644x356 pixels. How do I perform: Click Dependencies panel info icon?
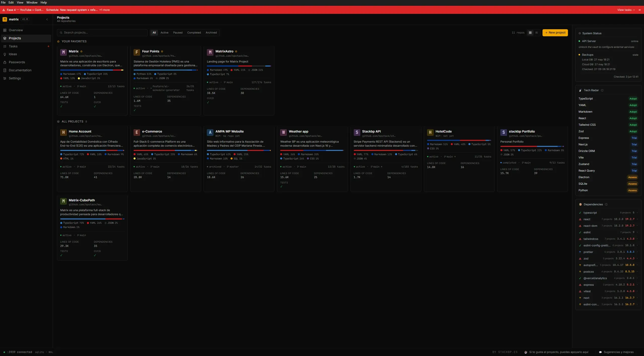(x=606, y=204)
